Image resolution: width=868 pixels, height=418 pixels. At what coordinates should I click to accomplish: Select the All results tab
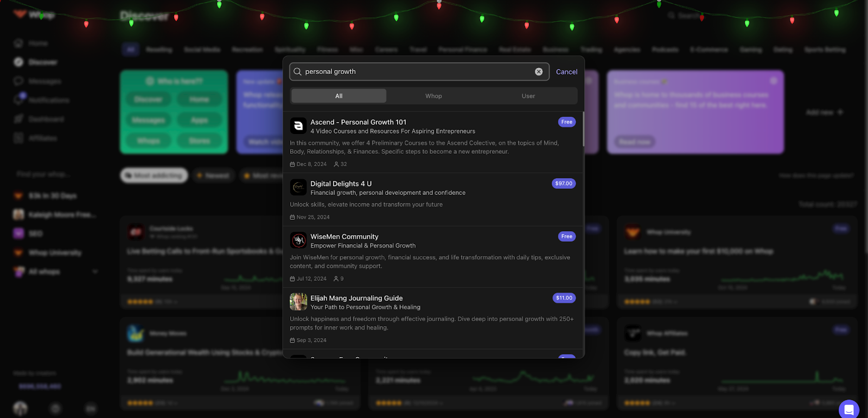click(x=339, y=96)
